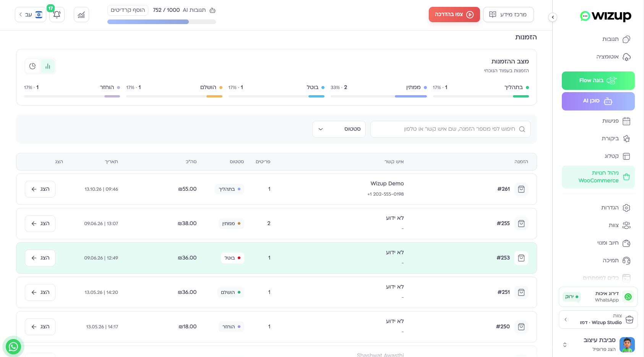This screenshot has height=357, width=644.
Task: Open אוטומציה in sidebar
Action: coord(598,57)
